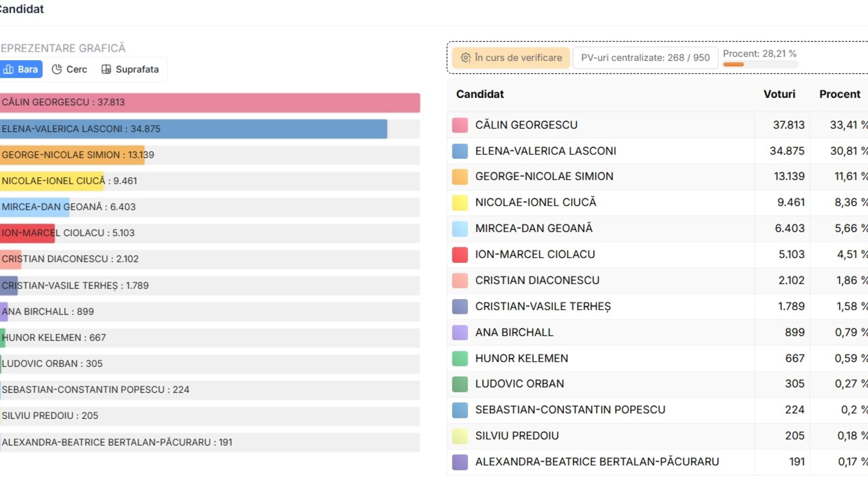Image resolution: width=868 pixels, height=488 pixels.
Task: Click the yellow swatch for Nicolae-Ionel Ciucă
Action: pyautogui.click(x=460, y=203)
